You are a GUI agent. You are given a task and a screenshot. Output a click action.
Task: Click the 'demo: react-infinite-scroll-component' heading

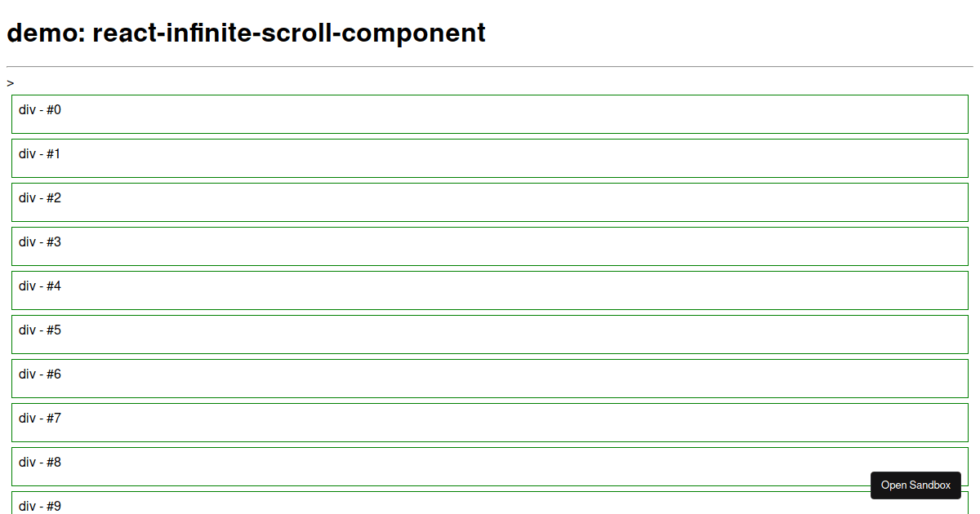[245, 33]
